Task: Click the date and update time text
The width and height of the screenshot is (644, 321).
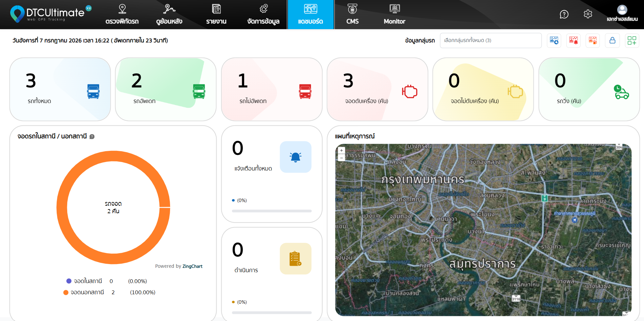Action: [x=90, y=40]
